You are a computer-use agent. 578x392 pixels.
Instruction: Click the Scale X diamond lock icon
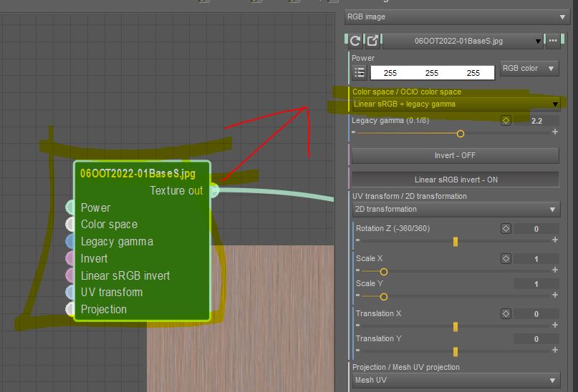506,259
